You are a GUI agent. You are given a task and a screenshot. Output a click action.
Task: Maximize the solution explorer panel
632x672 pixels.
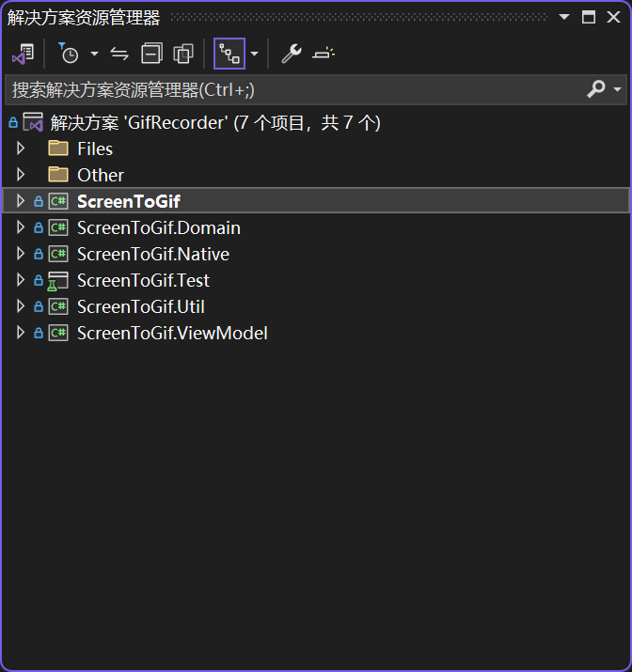click(x=589, y=17)
